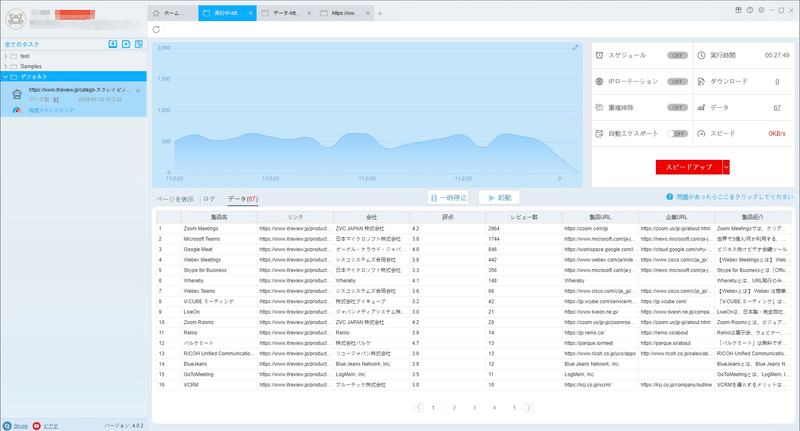
Task: Open the help question mark in title bar
Action: (x=749, y=10)
